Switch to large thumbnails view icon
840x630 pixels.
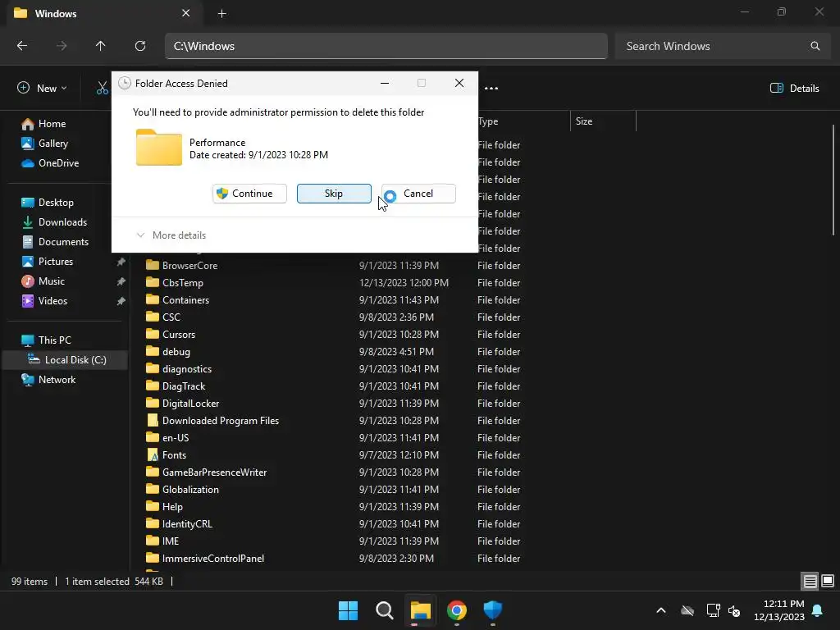[828, 582]
